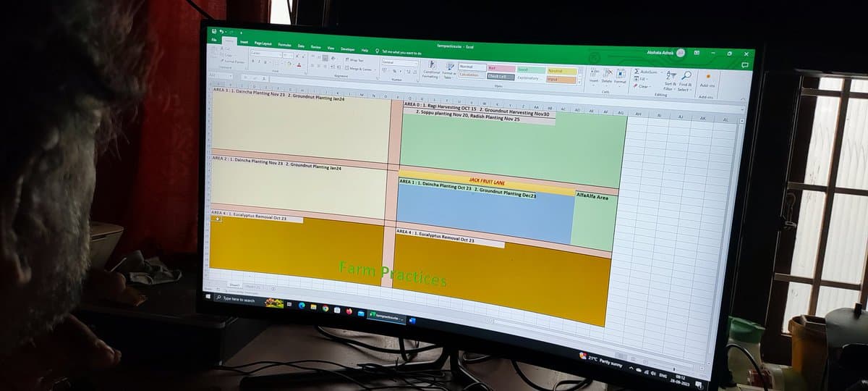868x391 pixels.
Task: Click the Percent Style icon
Action: [x=394, y=71]
